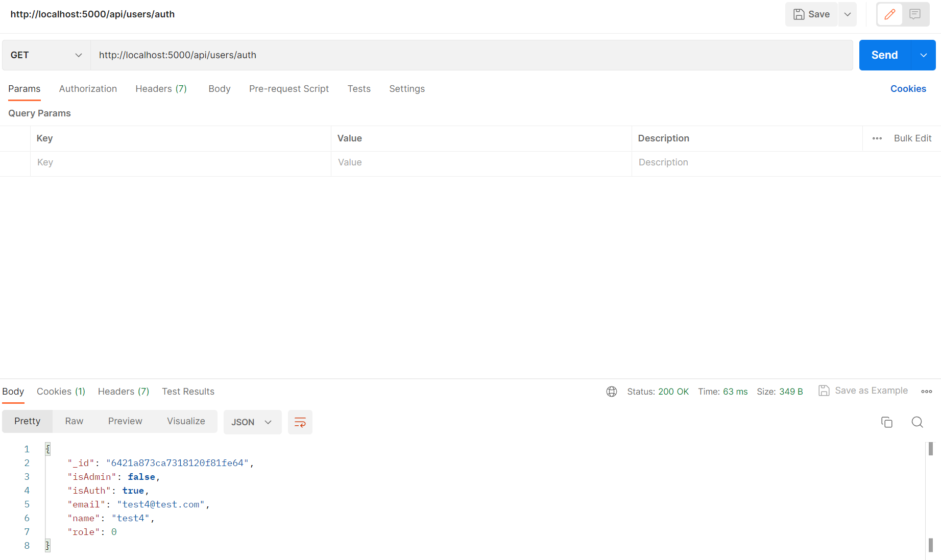941x560 pixels.
Task: Click the Status: 200 OK text
Action: (658, 392)
